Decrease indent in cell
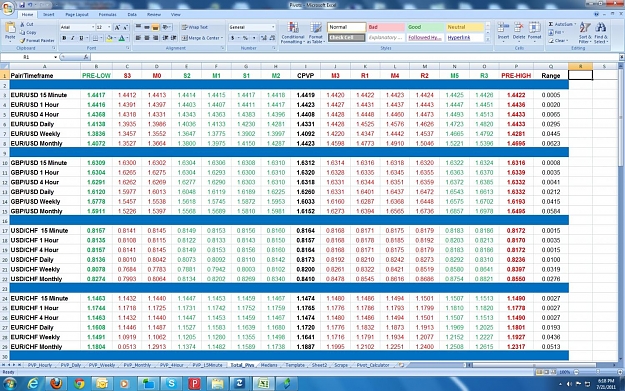The image size is (625, 391). pyautogui.click(x=165, y=38)
